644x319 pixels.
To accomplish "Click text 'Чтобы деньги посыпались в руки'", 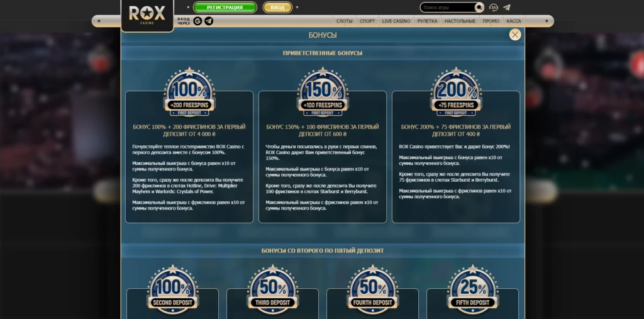I will coord(321,152).
